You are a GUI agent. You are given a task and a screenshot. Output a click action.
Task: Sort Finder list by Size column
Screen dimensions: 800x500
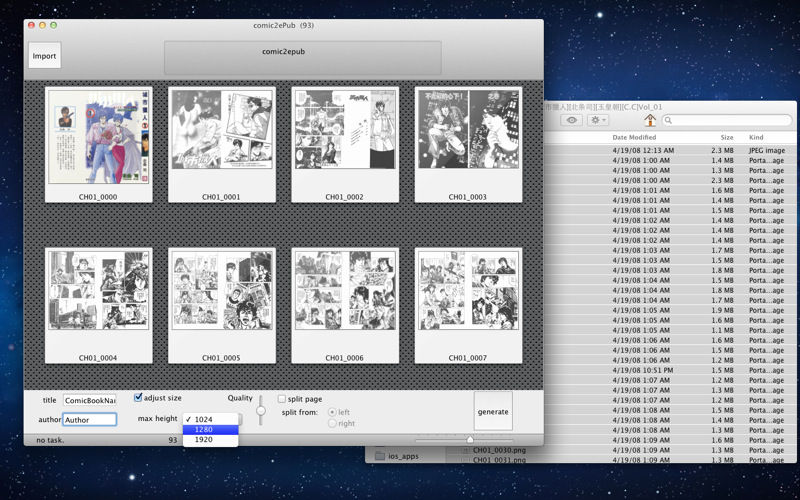[726, 137]
